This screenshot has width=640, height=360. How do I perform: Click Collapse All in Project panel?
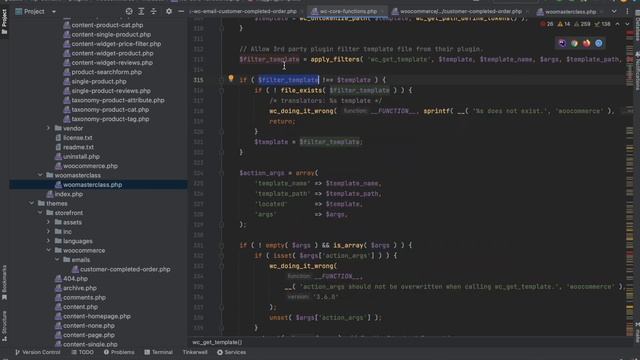153,11
